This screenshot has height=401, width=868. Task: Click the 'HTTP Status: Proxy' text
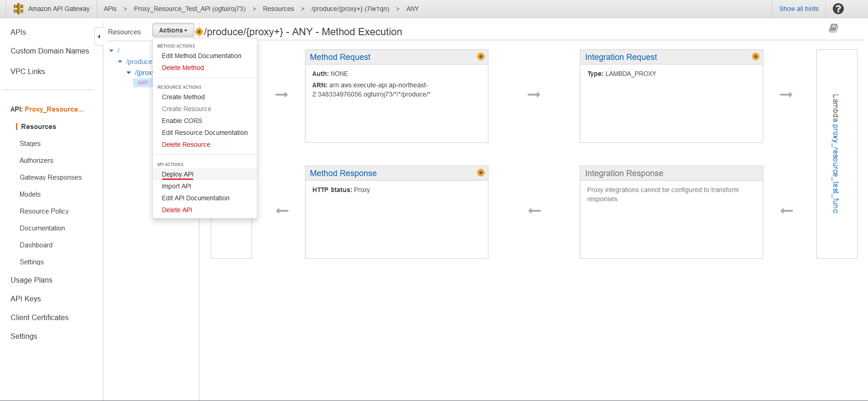pyautogui.click(x=341, y=190)
